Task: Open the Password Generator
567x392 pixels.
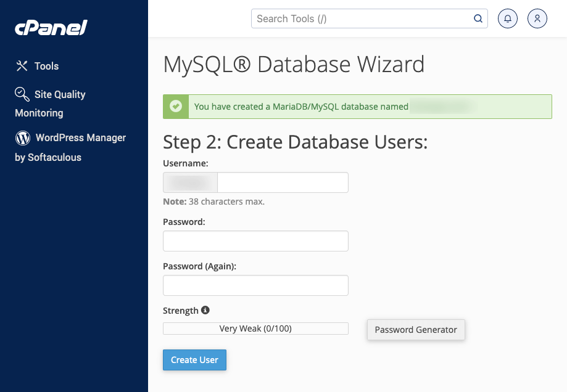Action: 416,330
